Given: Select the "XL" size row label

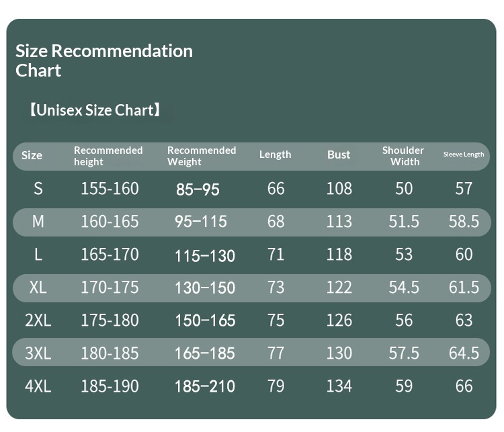Looking at the screenshot, I should 38,288.
